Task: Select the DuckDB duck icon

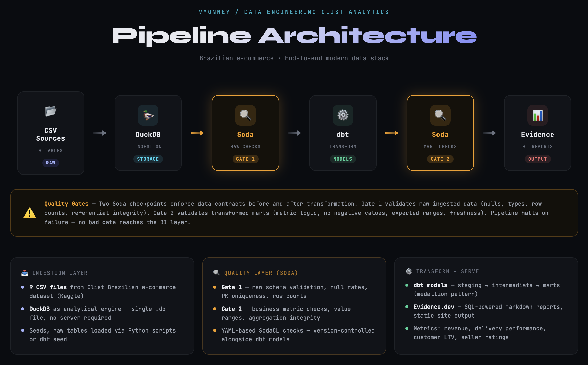Action: pos(148,115)
